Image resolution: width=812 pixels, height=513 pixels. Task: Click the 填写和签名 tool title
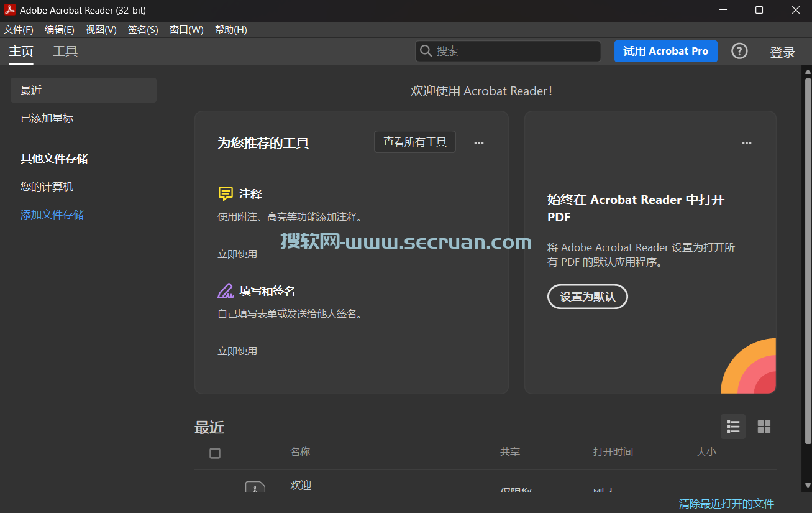click(x=267, y=291)
